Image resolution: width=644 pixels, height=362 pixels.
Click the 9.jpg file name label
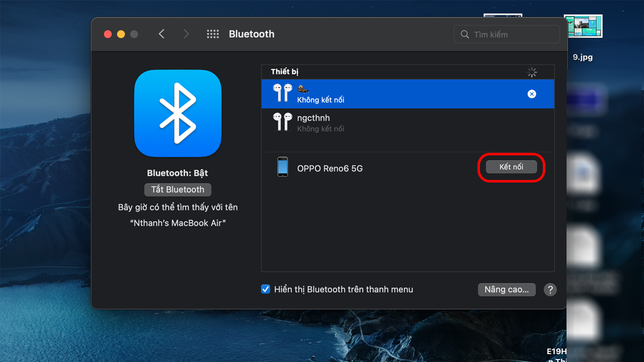coord(583,57)
